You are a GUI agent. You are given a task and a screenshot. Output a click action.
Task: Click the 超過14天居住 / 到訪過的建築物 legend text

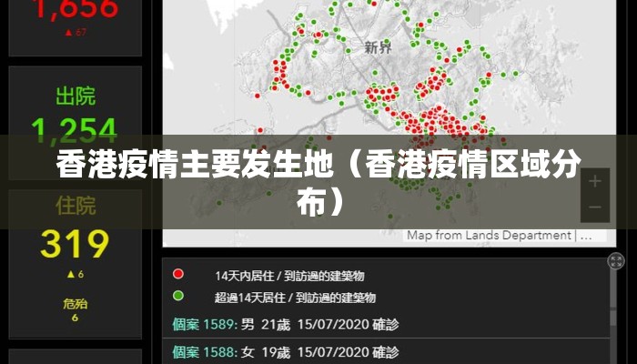coord(294,297)
